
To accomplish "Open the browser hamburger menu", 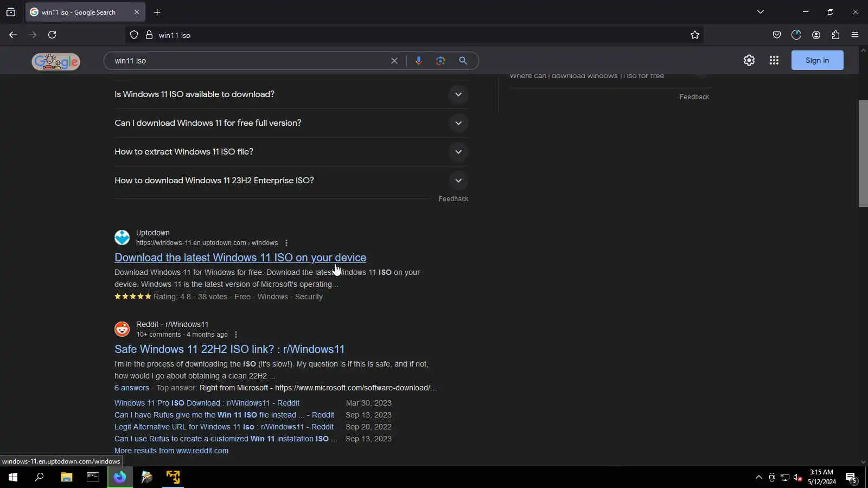I will (x=855, y=35).
